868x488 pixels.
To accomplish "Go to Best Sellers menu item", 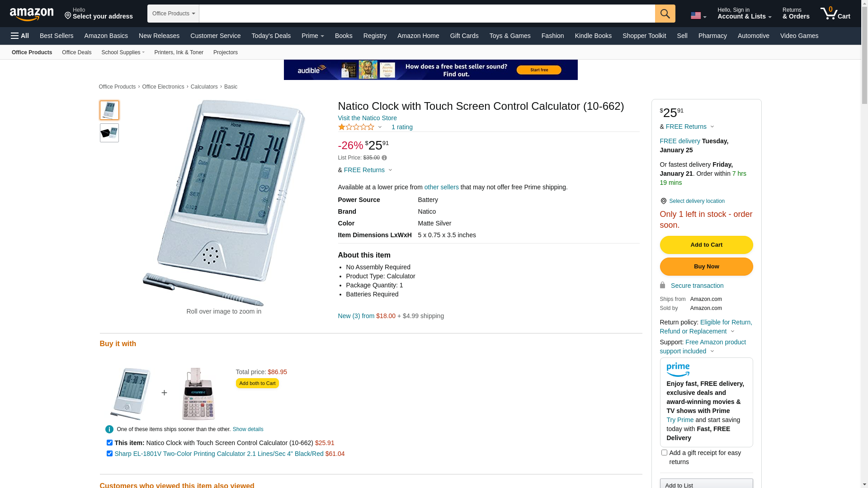I will [57, 36].
